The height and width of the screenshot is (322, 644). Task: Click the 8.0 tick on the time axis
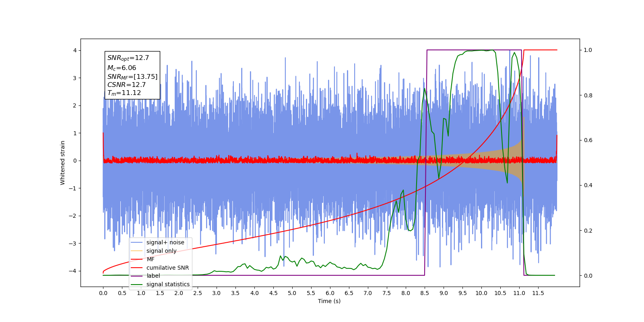click(x=406, y=293)
